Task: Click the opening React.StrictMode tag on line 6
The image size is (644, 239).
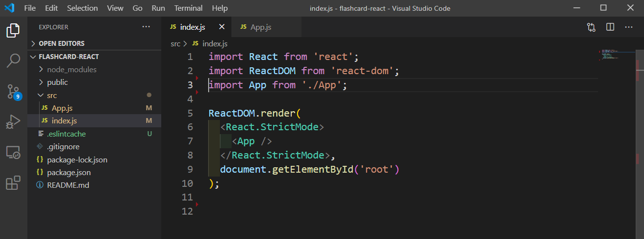Action: point(272,127)
